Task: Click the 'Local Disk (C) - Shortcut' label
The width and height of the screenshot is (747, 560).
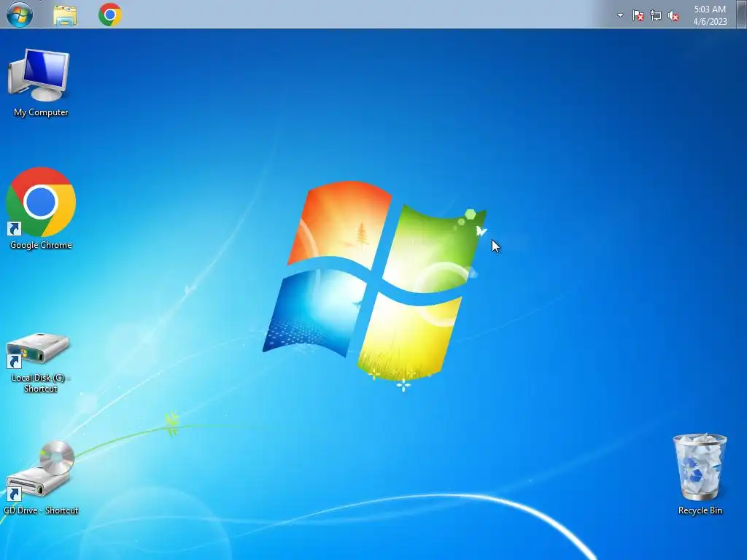Action: [41, 383]
